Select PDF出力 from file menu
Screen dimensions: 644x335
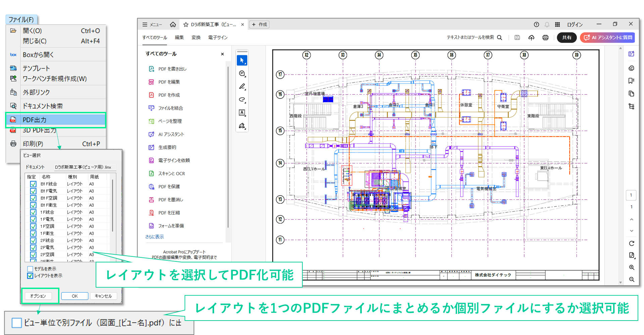[x=56, y=120]
